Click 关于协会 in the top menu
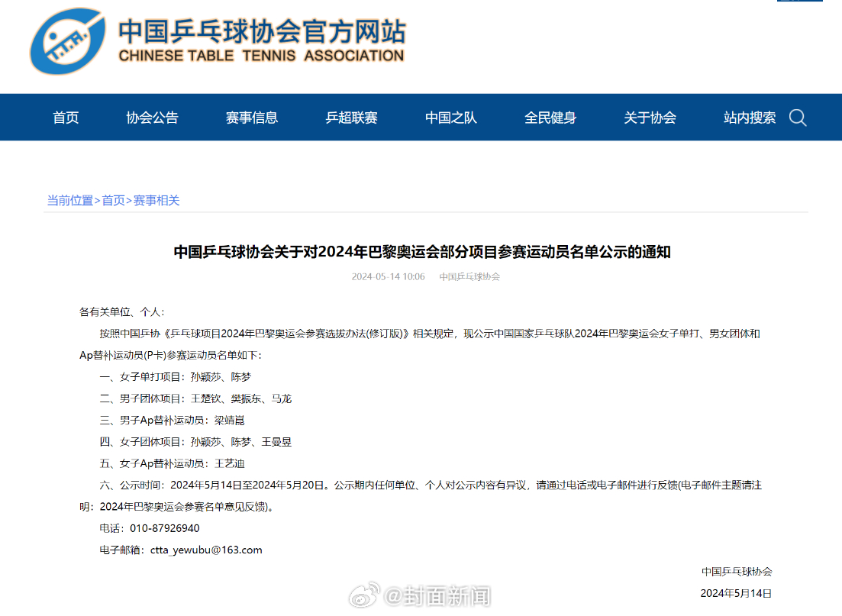 (x=650, y=118)
